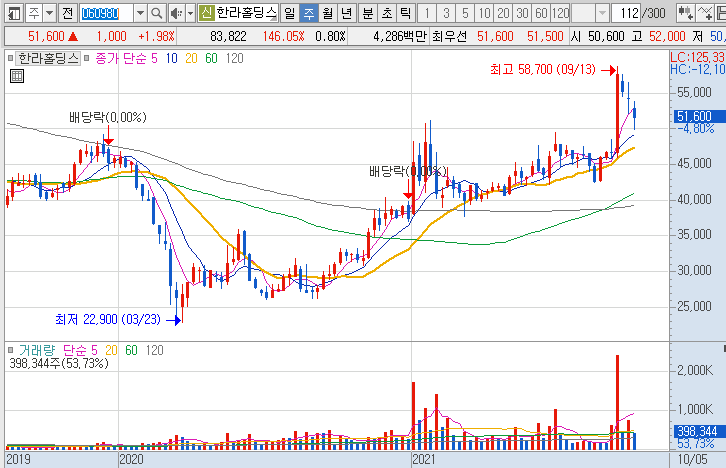Select the 120 moving average legend

[234, 58]
